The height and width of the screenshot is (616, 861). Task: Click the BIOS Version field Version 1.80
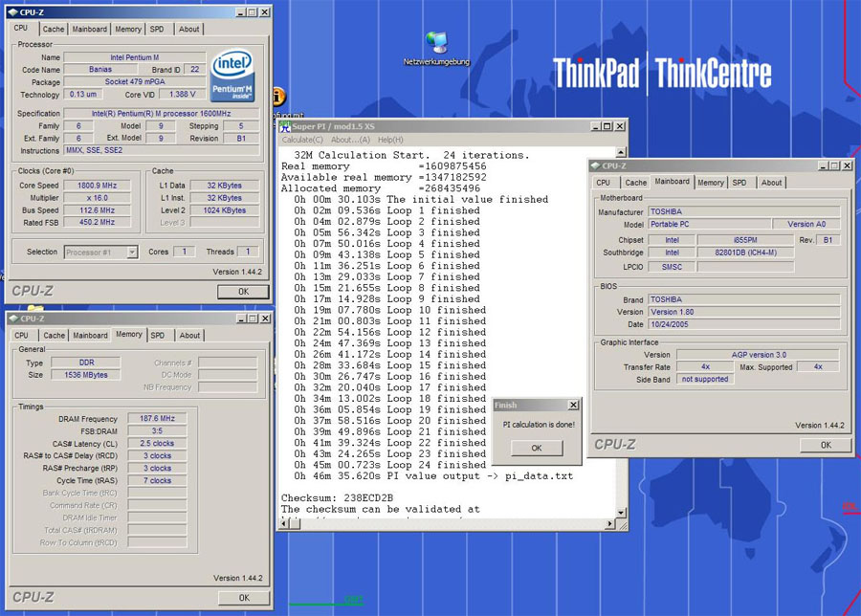click(743, 312)
